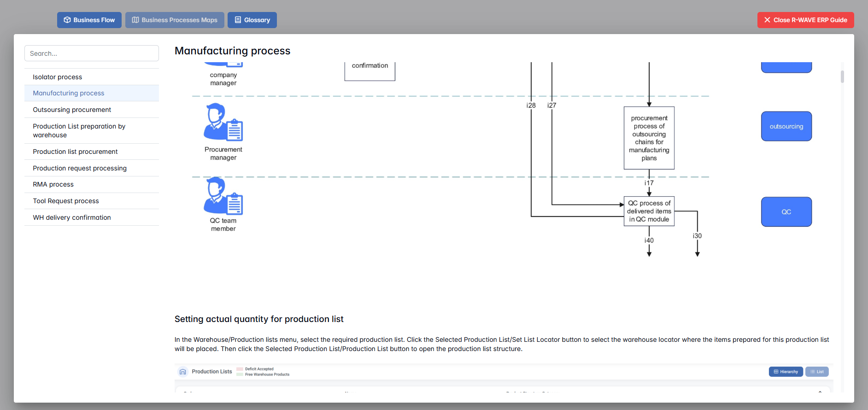This screenshot has width=868, height=410.
Task: Click the QC team member role icon
Action: click(223, 196)
